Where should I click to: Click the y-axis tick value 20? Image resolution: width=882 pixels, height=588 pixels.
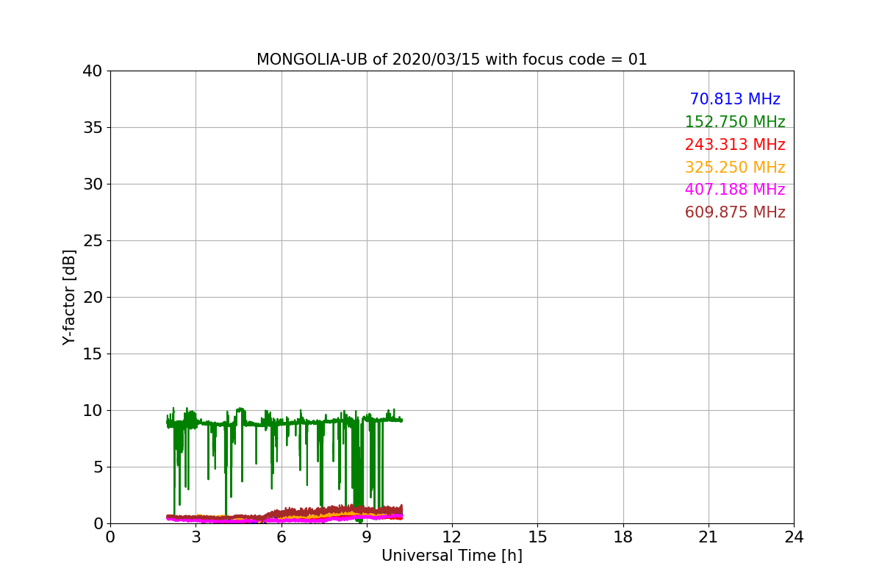(92, 298)
